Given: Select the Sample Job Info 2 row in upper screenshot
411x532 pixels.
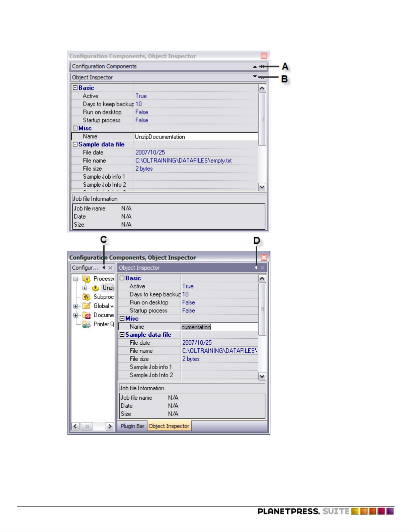Looking at the screenshot, I should click(x=164, y=185).
